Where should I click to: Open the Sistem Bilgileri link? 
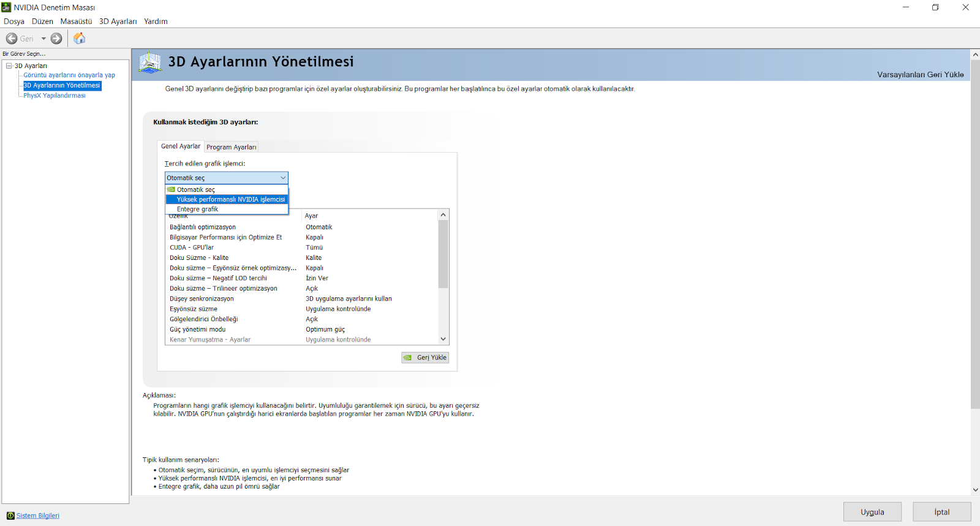[38, 516]
